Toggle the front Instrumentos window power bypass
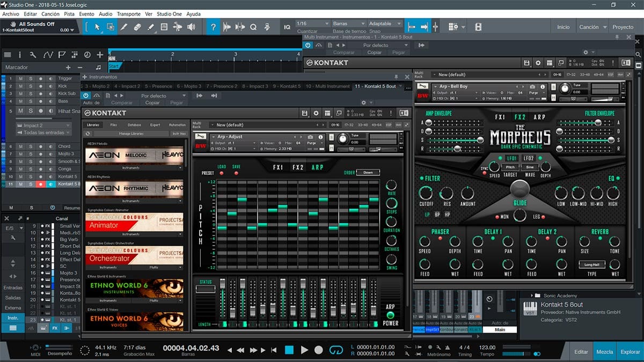The height and width of the screenshot is (362, 644). [x=86, y=95]
